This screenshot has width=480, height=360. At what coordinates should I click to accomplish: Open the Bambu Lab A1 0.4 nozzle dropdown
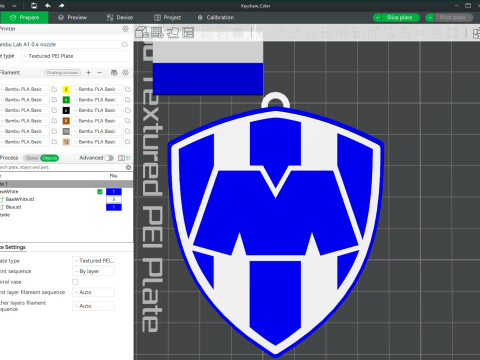click(x=60, y=44)
